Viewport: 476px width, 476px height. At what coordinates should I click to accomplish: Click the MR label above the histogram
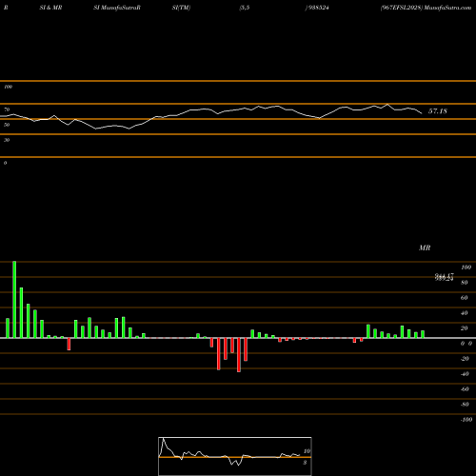click(x=425, y=248)
